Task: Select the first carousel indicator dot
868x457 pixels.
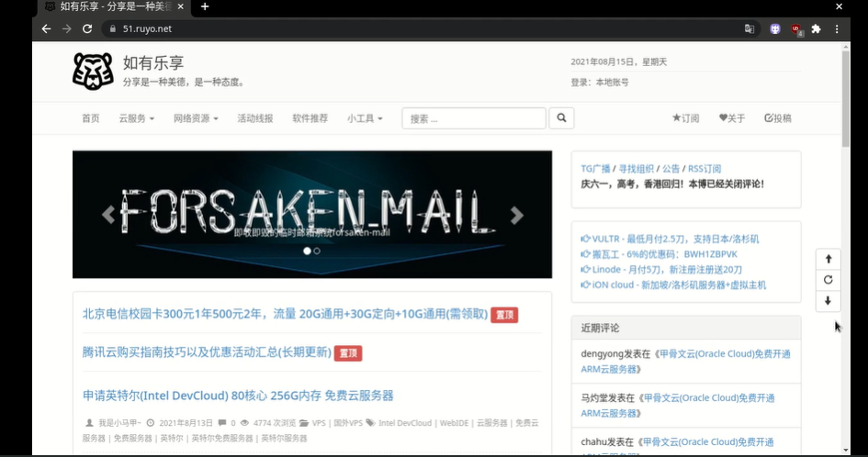Action: (307, 251)
